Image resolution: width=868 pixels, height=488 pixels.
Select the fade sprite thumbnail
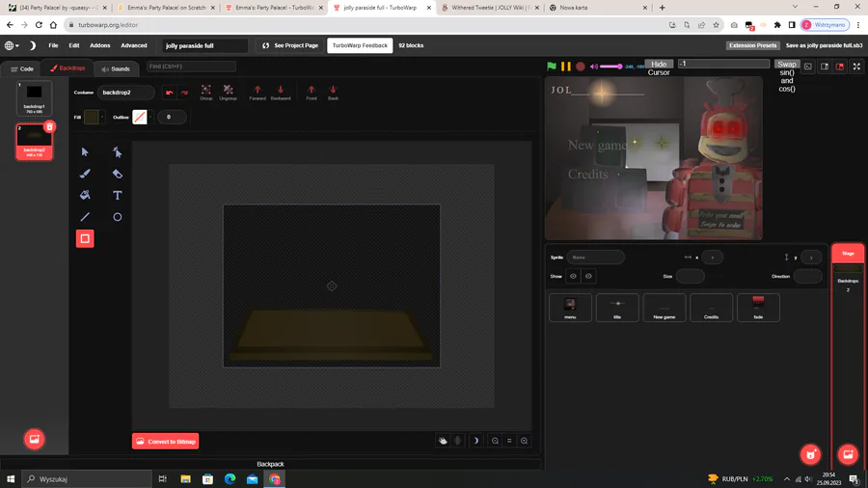pyautogui.click(x=758, y=308)
